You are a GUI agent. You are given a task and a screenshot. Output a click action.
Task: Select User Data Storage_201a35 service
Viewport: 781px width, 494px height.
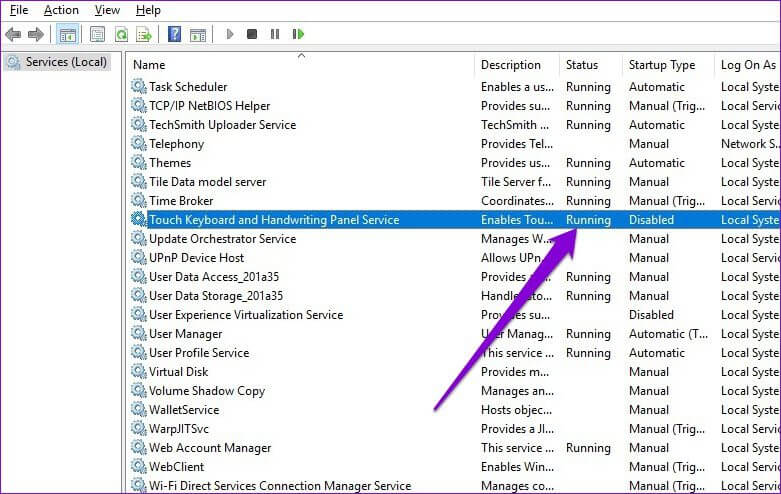[x=216, y=296]
